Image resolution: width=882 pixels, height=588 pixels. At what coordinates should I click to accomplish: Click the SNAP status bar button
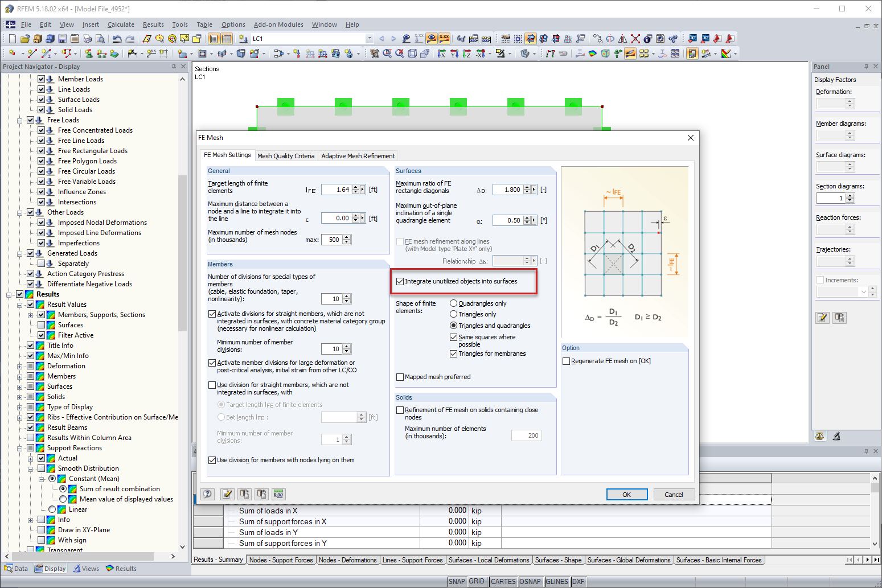[457, 582]
